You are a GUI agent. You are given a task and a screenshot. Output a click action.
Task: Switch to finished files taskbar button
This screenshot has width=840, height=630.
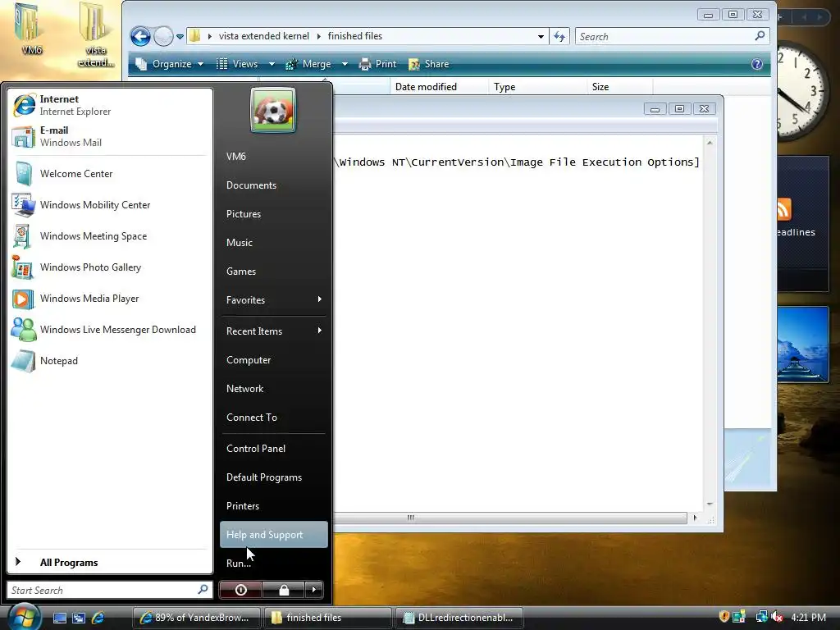[x=327, y=618]
